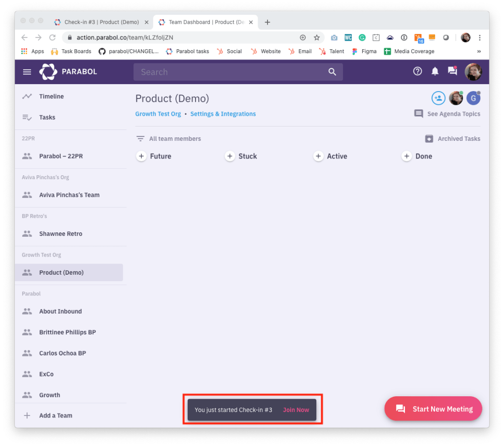Click Join Now in the notification
504x446 pixels.
[x=296, y=410]
